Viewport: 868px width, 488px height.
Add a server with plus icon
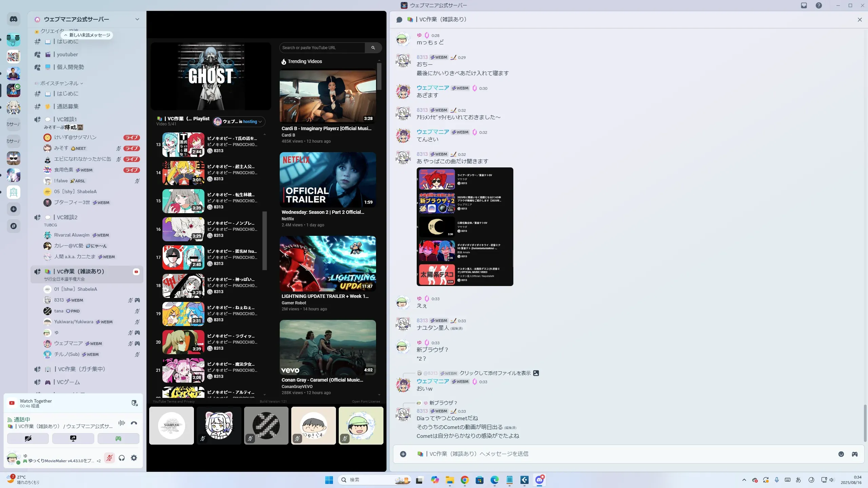click(14, 209)
